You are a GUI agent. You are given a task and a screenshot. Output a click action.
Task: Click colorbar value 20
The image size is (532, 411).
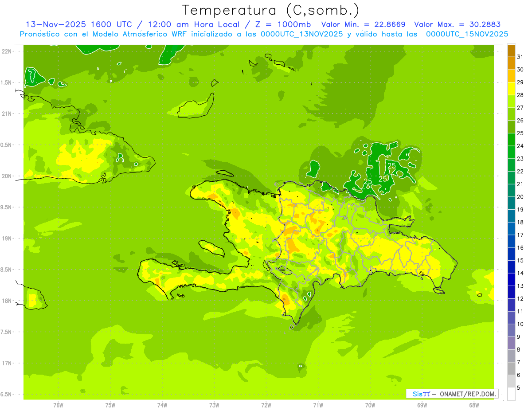click(520, 197)
